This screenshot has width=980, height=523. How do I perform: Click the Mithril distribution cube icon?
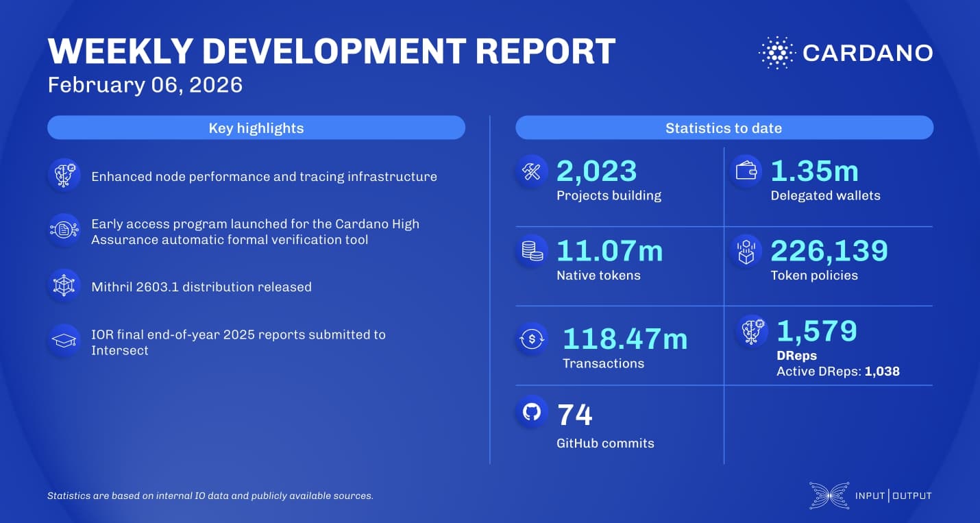point(64,286)
